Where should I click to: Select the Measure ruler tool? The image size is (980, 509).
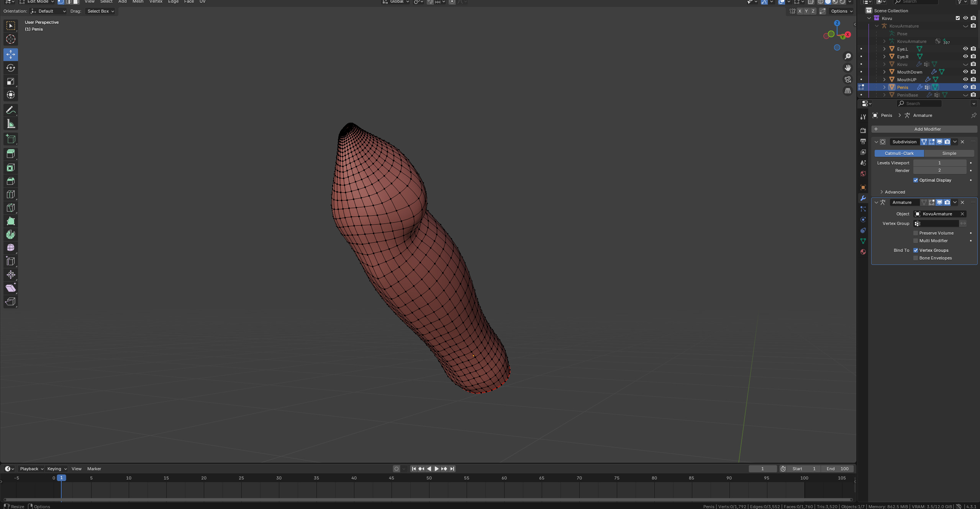[10, 124]
